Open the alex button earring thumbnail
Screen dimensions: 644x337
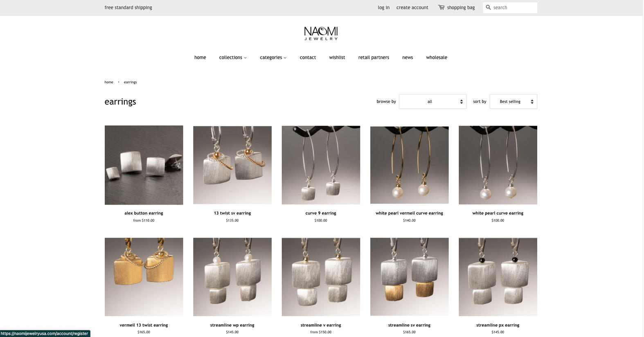(x=144, y=165)
